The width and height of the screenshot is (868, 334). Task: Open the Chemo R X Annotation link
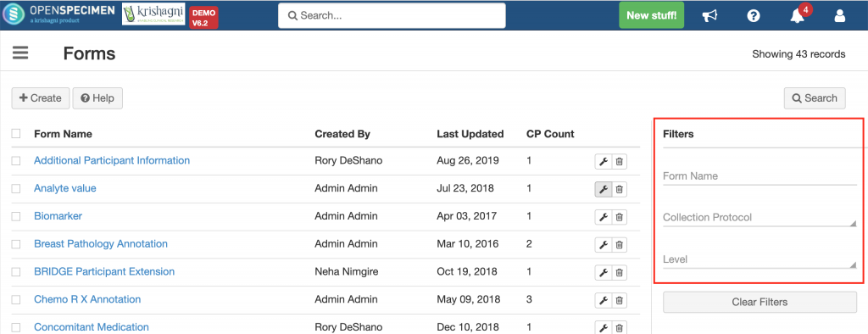[x=87, y=299]
